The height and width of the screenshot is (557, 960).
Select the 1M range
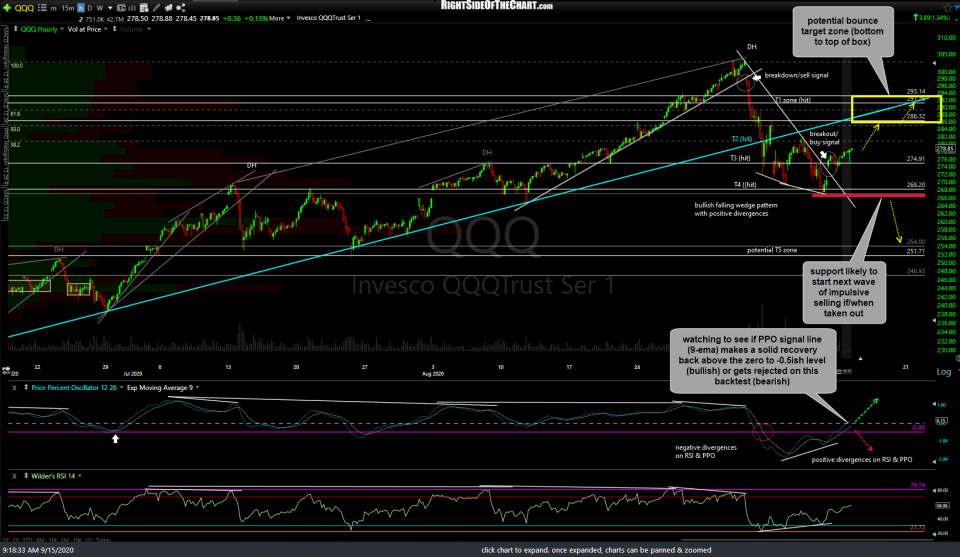point(65,540)
